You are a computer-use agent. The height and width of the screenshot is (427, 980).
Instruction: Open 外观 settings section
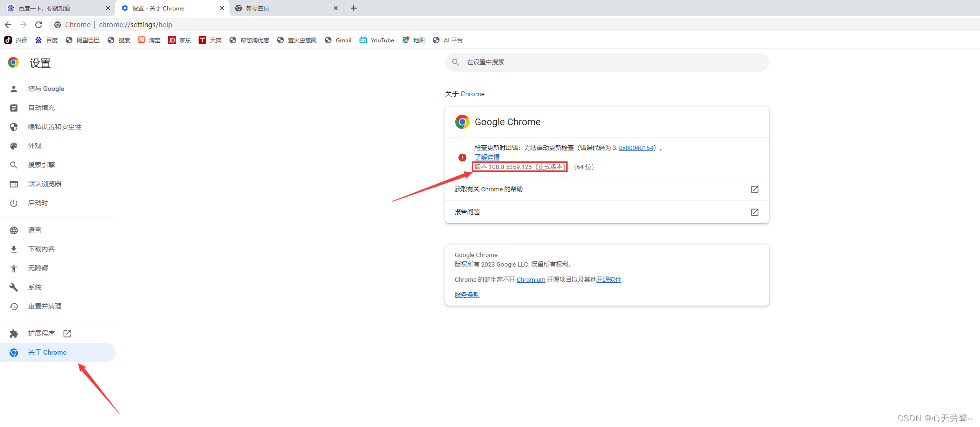58,146
